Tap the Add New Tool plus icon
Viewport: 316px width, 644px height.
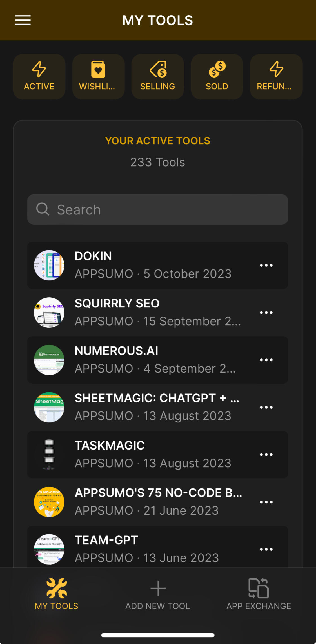158,588
